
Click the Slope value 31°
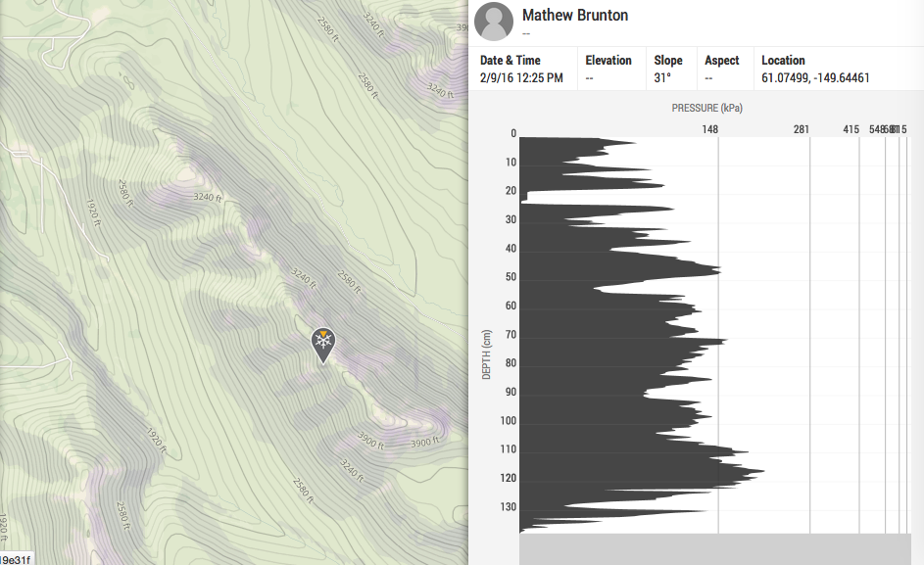(662, 77)
